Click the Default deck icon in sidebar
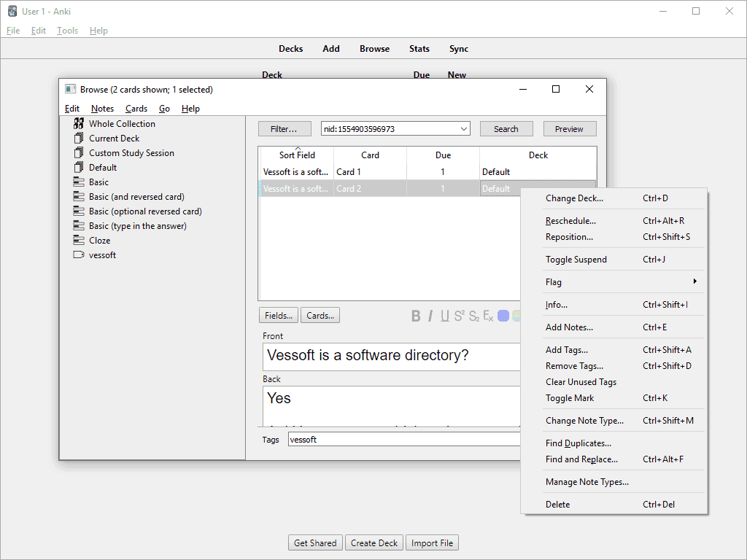This screenshot has width=747, height=560. 79,167
